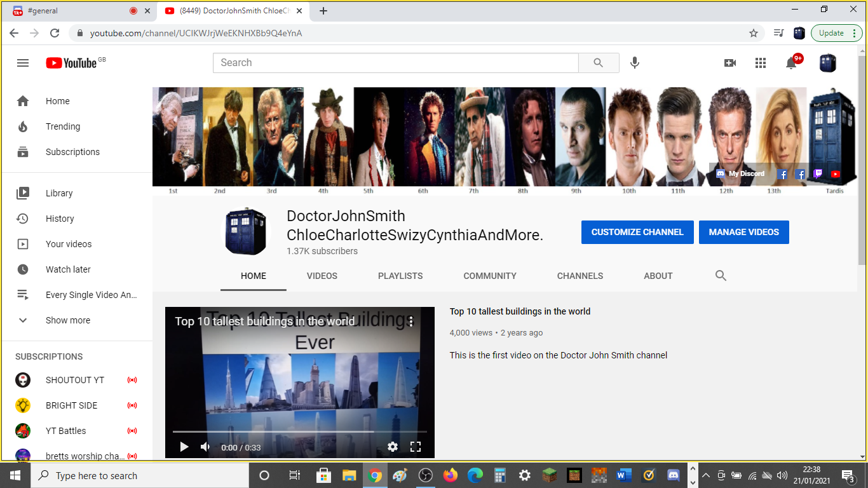Play the featured video
This screenshot has height=488, width=868.
(184, 447)
